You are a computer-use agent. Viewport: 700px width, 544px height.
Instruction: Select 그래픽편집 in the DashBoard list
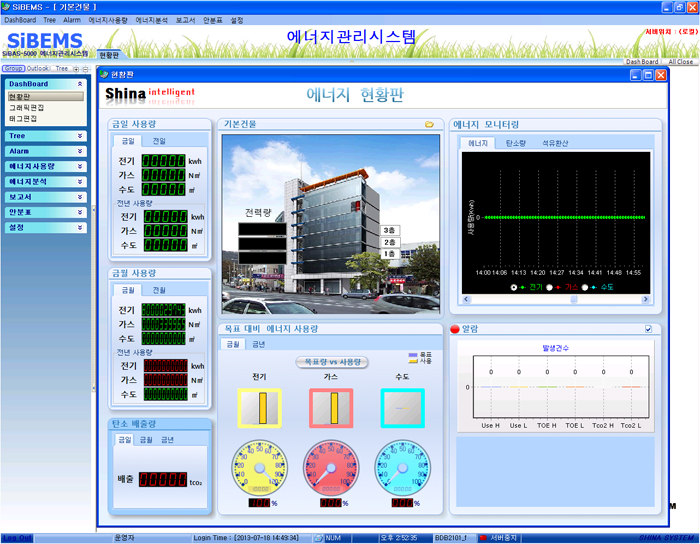point(26,108)
